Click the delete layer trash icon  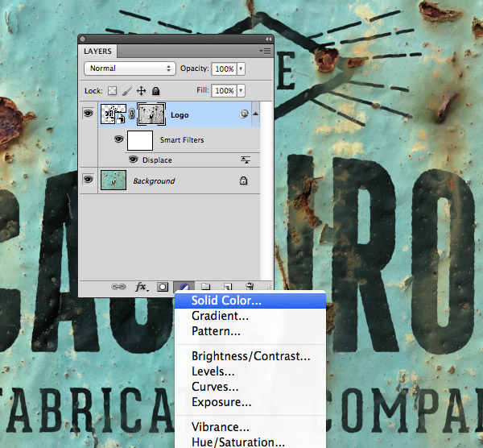pyautogui.click(x=250, y=286)
